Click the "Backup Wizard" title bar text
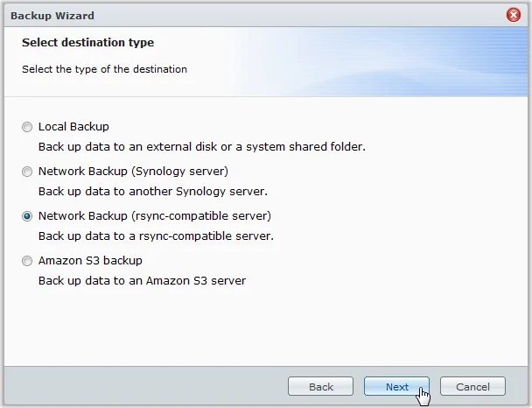This screenshot has height=408, width=532. pos(52,16)
